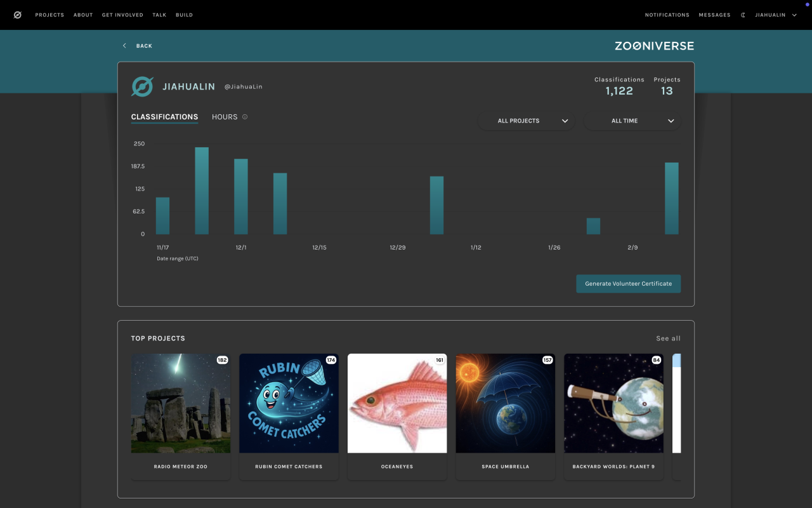Expand the All Projects dropdown

(x=527, y=121)
